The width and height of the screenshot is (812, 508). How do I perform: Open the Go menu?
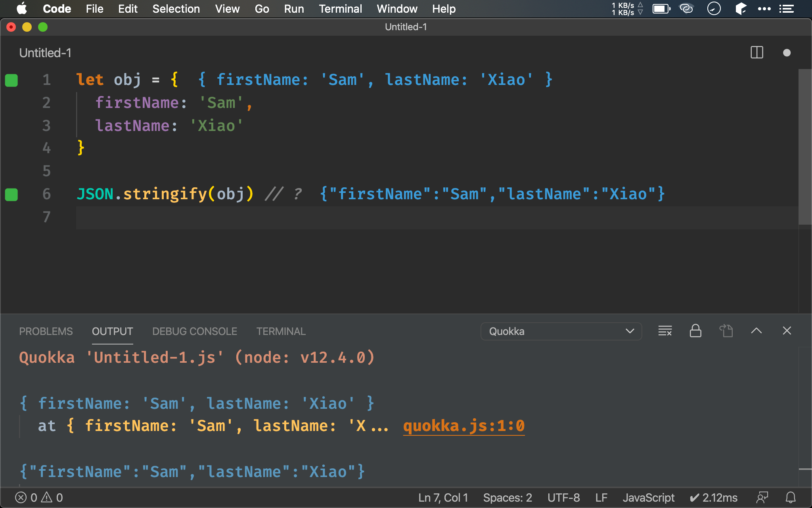tap(262, 9)
